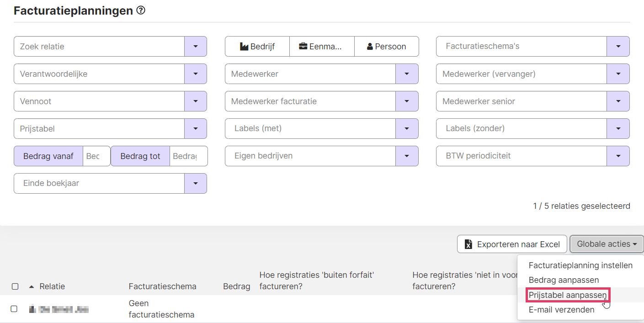Click the Einde boekjaar text field

click(x=99, y=183)
